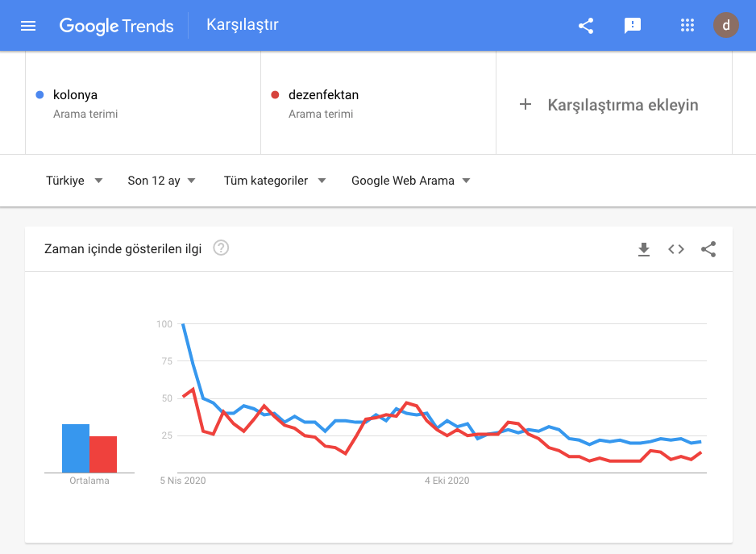Click the blue kolonya average bar
Viewport: 756px width, 554px height.
click(x=76, y=448)
